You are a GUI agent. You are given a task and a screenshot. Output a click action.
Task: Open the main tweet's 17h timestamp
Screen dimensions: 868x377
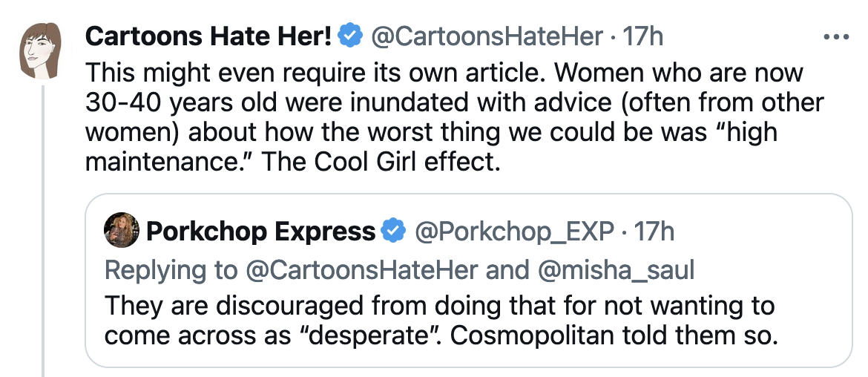click(x=642, y=36)
